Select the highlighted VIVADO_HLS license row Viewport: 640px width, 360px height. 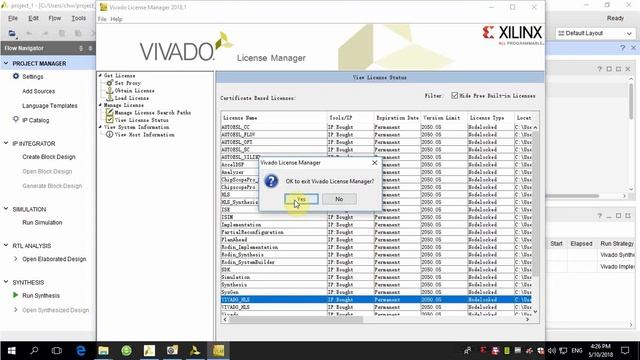click(x=376, y=300)
